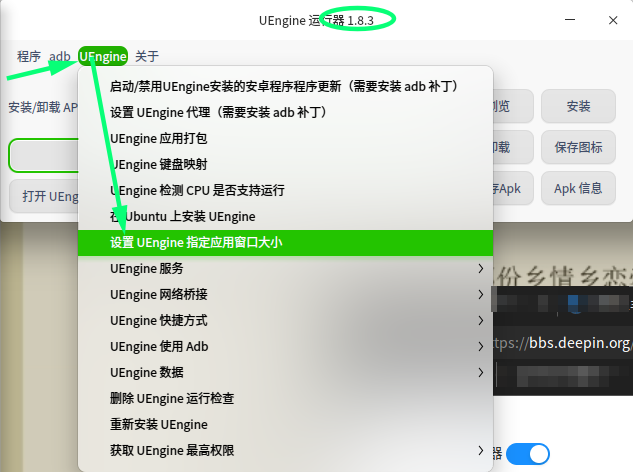Expand the UEngine 网络桥接 submenu arrow
The image size is (633, 472).
(x=480, y=294)
